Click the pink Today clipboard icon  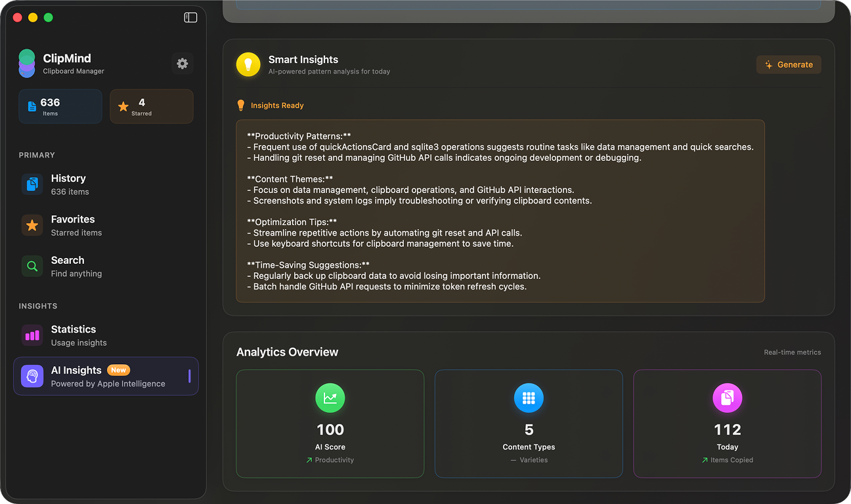point(727,398)
